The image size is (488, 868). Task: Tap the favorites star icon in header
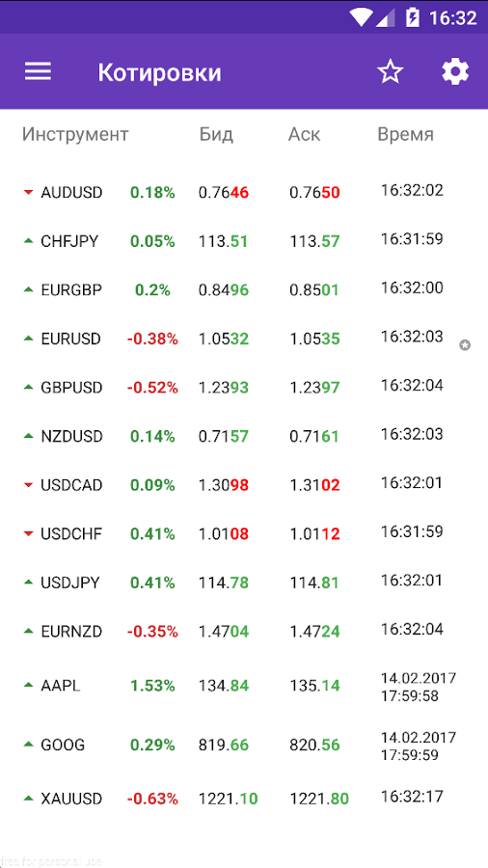pos(391,72)
